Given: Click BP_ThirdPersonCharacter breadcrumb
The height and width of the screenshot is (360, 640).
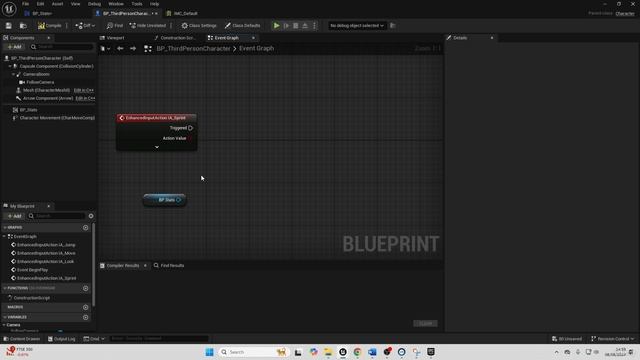Looking at the screenshot, I should [193, 48].
